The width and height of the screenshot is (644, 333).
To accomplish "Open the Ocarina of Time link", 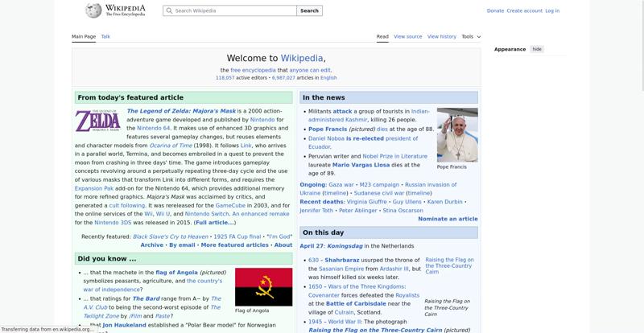I will (171, 146).
